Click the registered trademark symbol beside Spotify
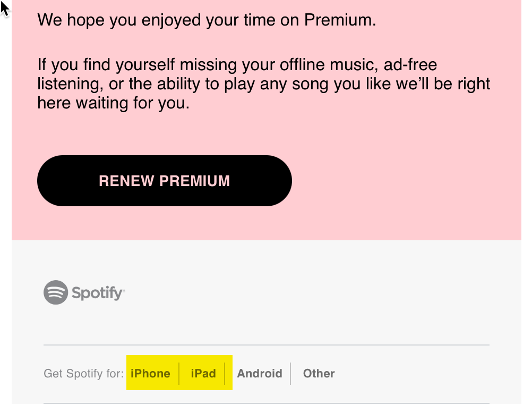Image resolution: width=532 pixels, height=404 pixels. click(124, 291)
